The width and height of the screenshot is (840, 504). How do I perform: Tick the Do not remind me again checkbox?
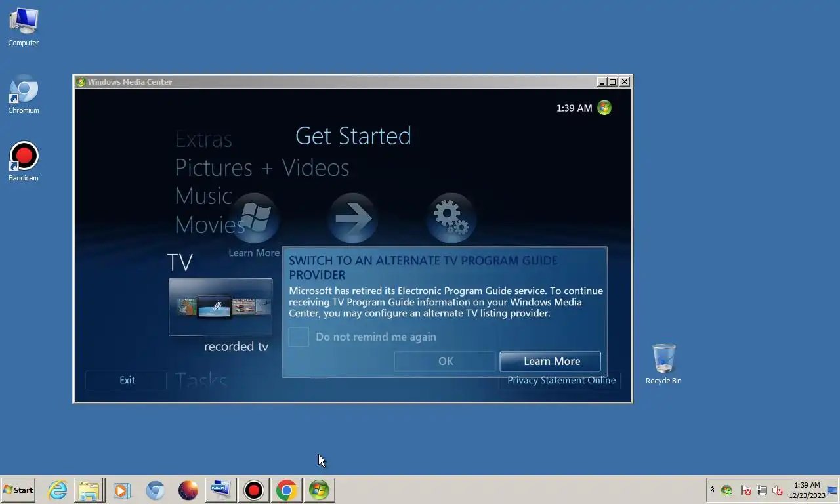point(299,337)
